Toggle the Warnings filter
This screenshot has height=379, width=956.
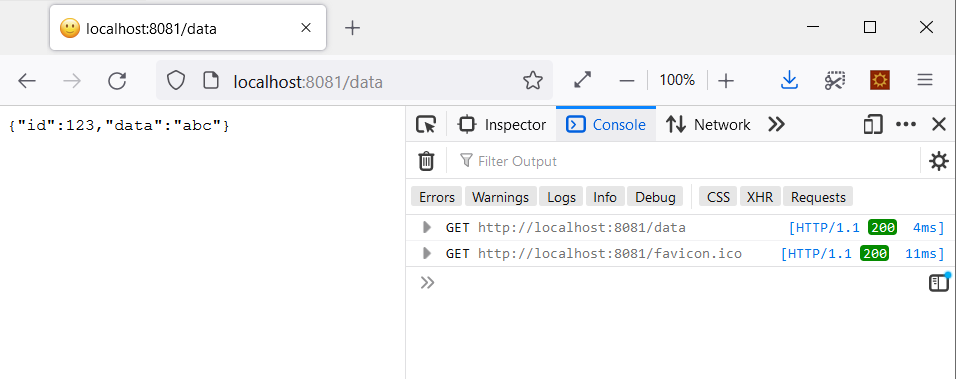pos(501,197)
